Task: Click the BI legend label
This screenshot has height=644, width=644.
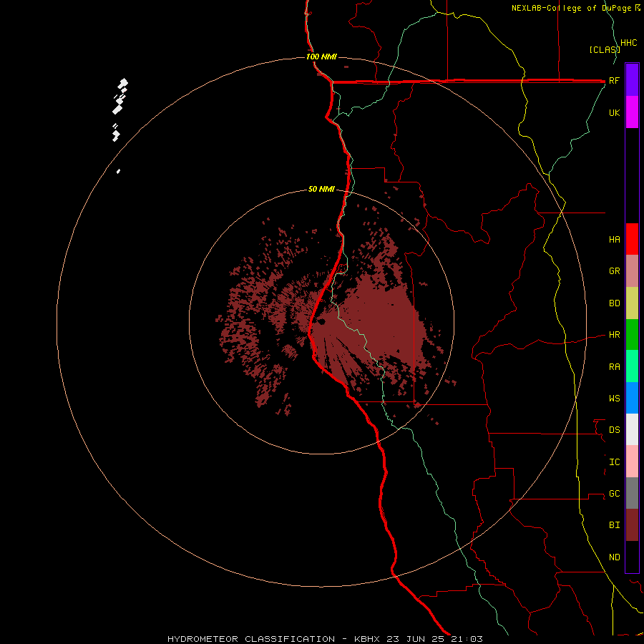Action: click(x=615, y=525)
